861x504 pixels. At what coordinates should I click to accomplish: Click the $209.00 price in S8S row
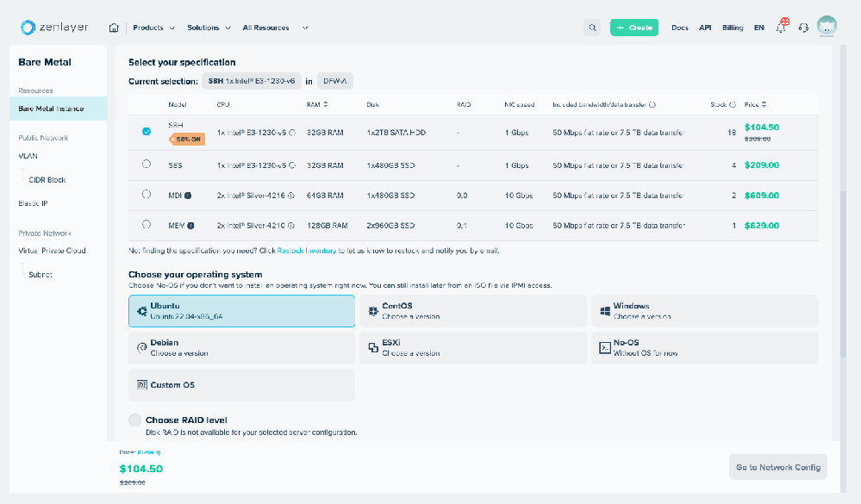point(762,165)
